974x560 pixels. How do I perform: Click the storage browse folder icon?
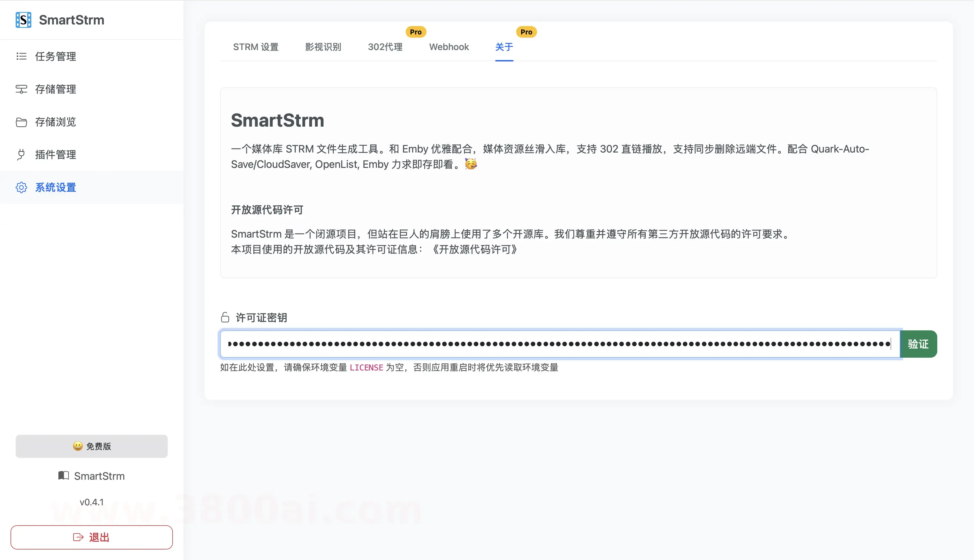[22, 122]
